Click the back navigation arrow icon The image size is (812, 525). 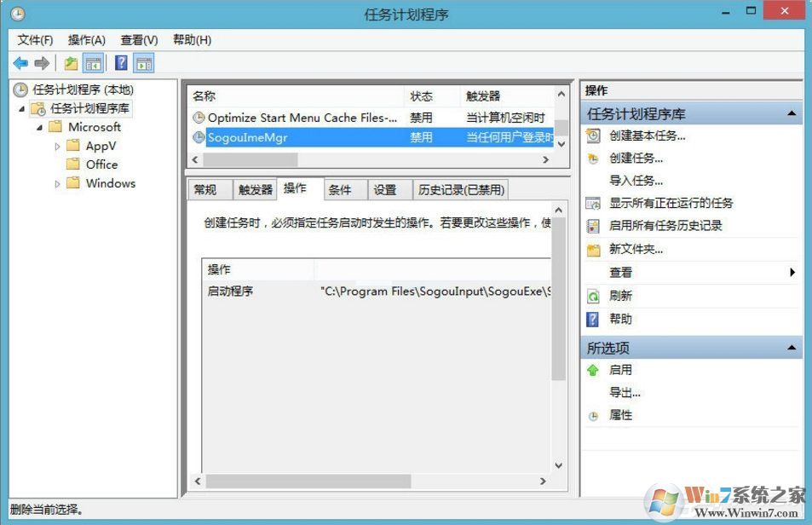(x=20, y=62)
